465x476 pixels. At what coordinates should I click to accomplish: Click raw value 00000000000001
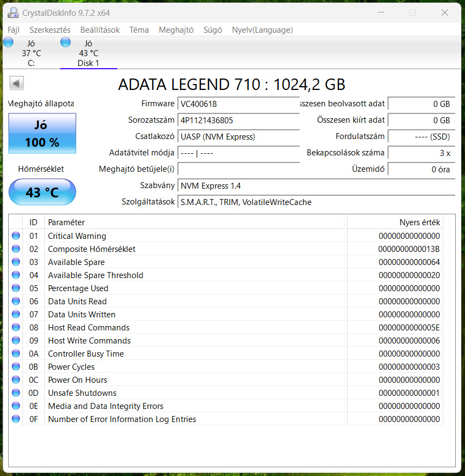click(x=409, y=393)
